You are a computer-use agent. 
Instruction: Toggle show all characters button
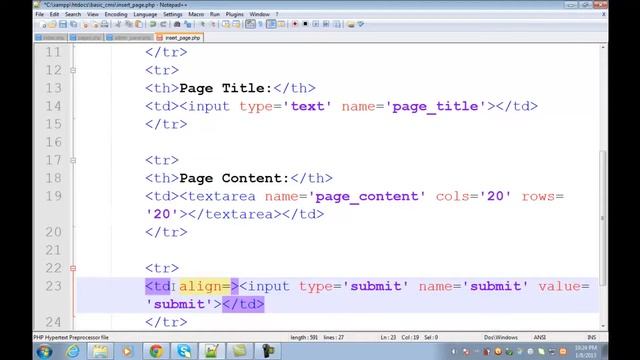tap(260, 24)
